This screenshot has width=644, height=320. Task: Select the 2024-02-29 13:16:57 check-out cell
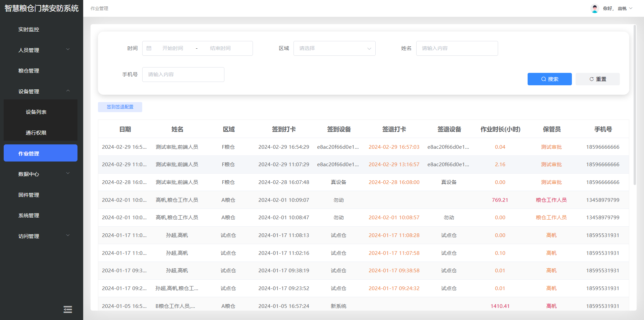click(x=394, y=165)
